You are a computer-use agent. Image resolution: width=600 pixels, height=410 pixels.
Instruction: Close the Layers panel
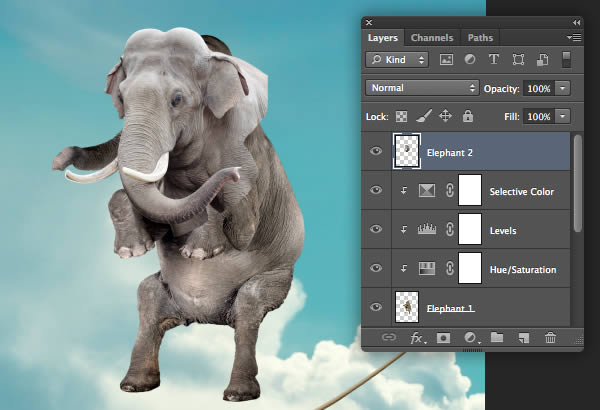pos(369,23)
